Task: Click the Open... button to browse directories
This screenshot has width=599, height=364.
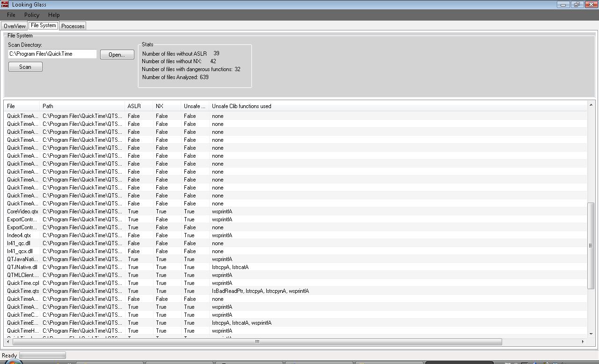Action: click(117, 54)
